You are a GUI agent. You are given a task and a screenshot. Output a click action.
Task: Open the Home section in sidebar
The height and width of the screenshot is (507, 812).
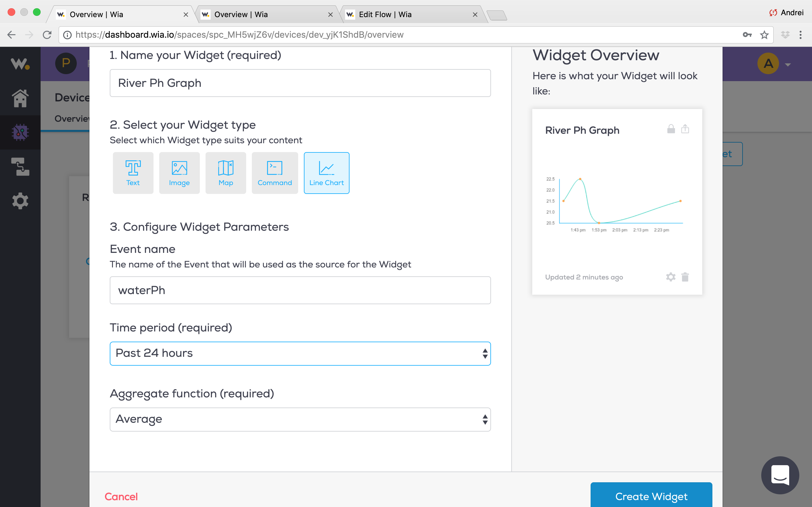(20, 98)
